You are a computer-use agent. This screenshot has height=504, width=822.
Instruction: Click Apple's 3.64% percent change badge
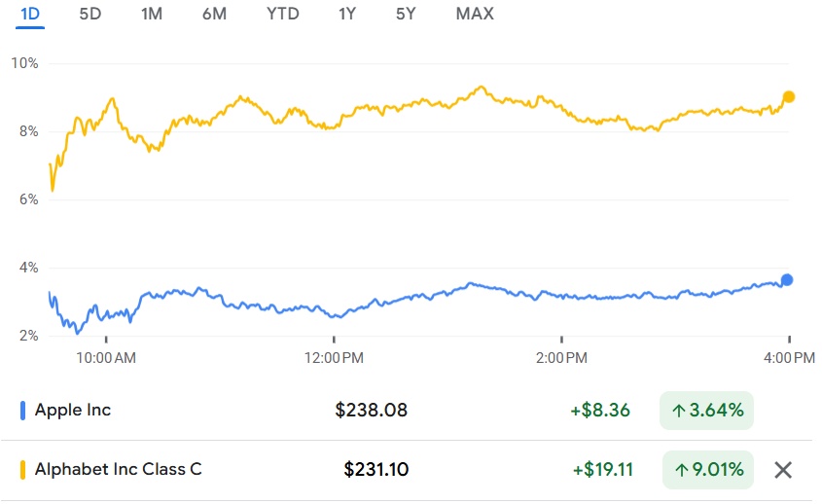click(x=707, y=411)
